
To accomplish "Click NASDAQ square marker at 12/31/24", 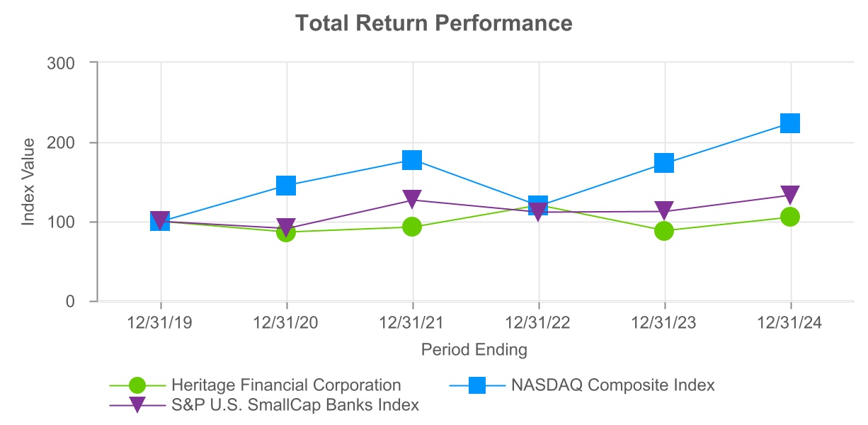I will pyautogui.click(x=790, y=123).
